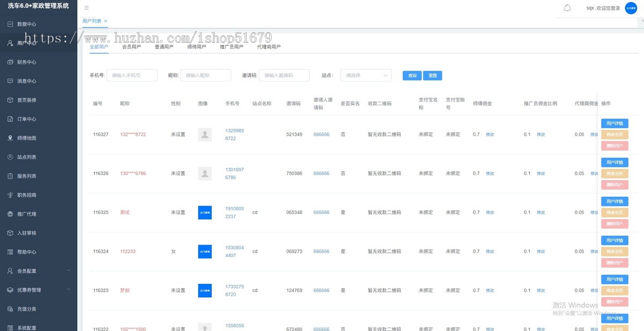Click 用户详情 for user 116326
This screenshot has height=331, width=644.
pos(614,162)
